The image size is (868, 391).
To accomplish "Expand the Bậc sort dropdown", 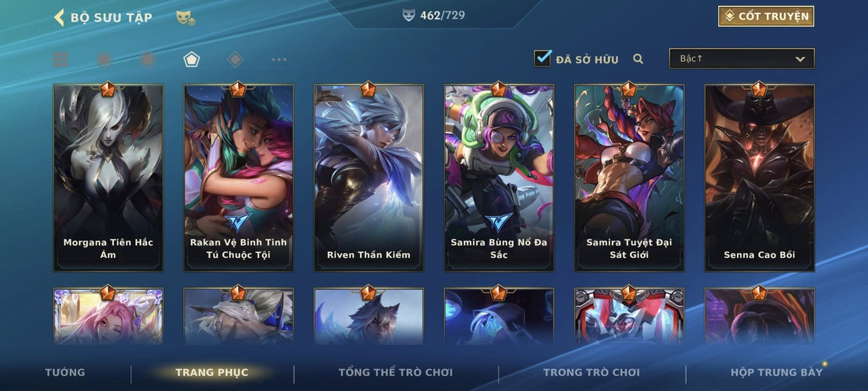I will pos(742,58).
